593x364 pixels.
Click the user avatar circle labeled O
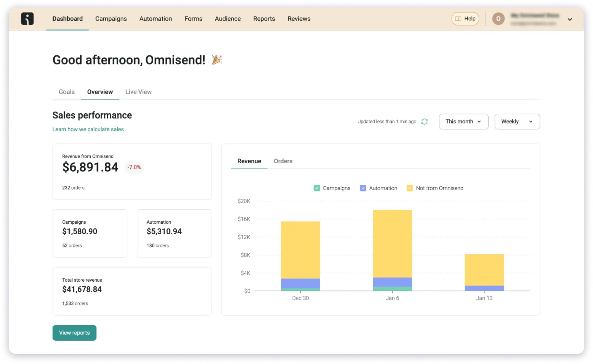click(x=498, y=19)
